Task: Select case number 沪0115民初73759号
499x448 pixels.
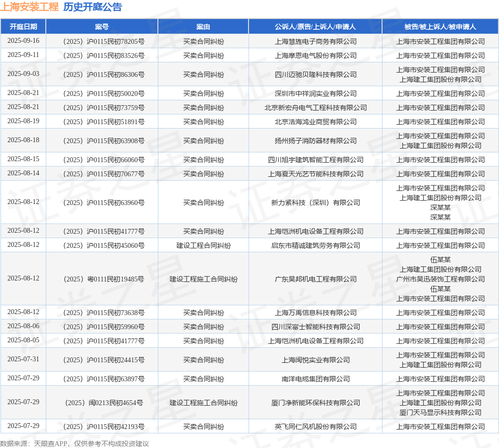Action: pos(104,108)
